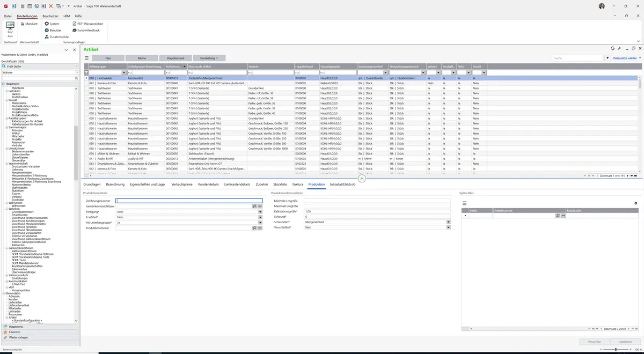This screenshot has width=644, height=354.
Task: Click the Gemeinkostenschlüssel lookup magnifier
Action: (x=254, y=206)
